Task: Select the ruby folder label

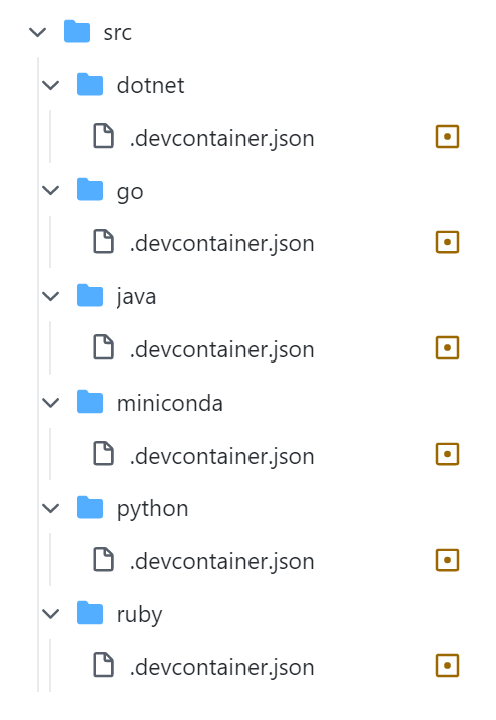Action: pos(140,615)
